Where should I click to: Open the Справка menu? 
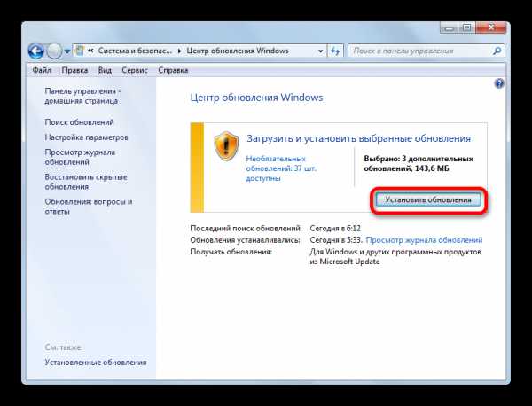(x=173, y=70)
